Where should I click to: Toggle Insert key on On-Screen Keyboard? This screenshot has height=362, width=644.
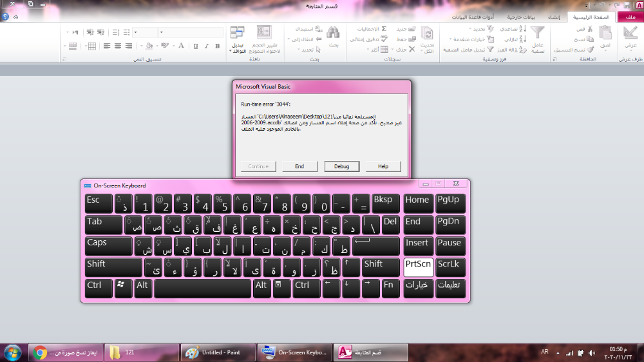point(418,246)
